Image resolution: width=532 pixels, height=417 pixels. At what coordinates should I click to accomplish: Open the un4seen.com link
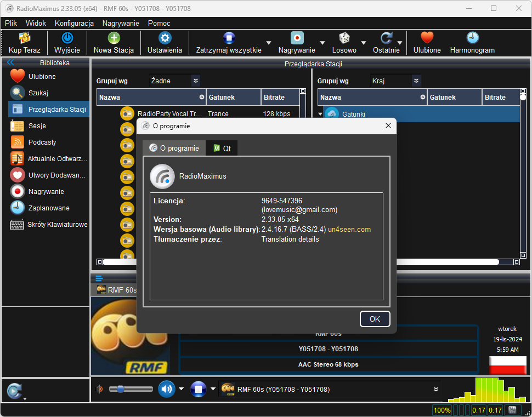pos(349,230)
